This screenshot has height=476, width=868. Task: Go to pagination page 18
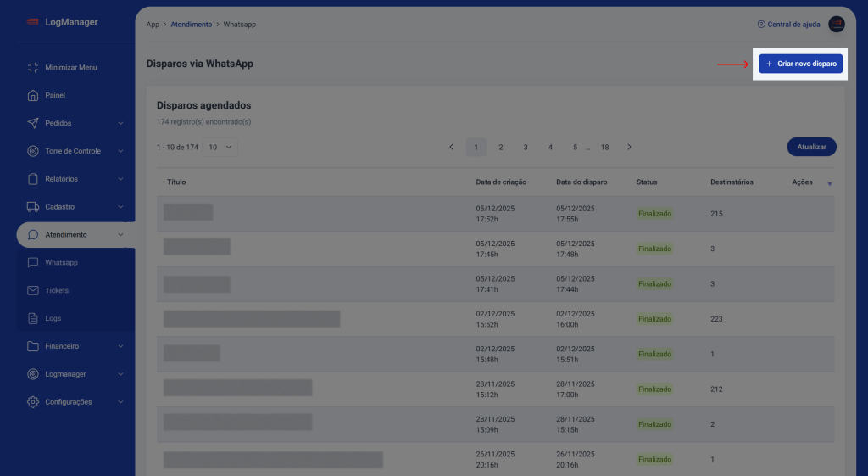604,147
